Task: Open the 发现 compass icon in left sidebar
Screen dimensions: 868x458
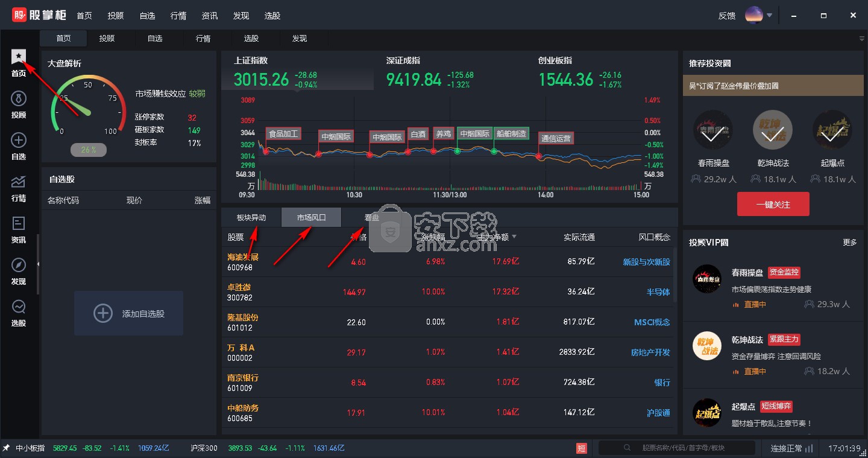Action: (19, 265)
